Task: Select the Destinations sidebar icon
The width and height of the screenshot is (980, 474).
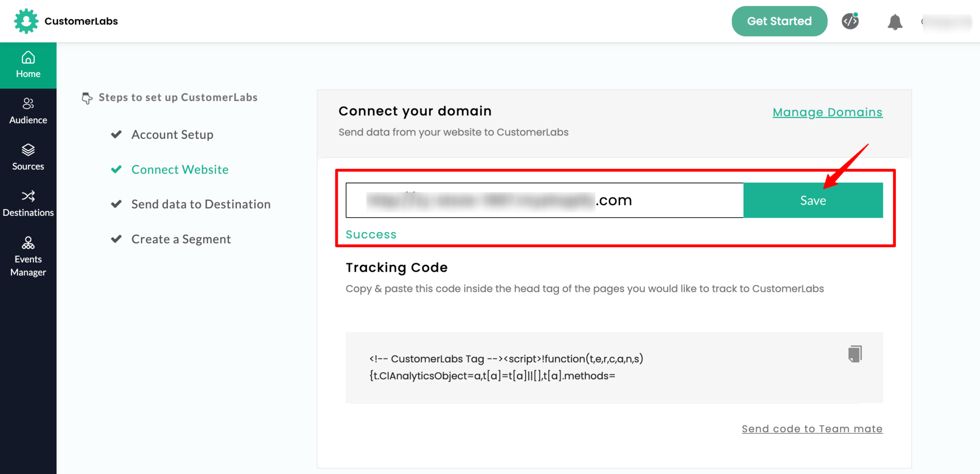Action: [28, 202]
